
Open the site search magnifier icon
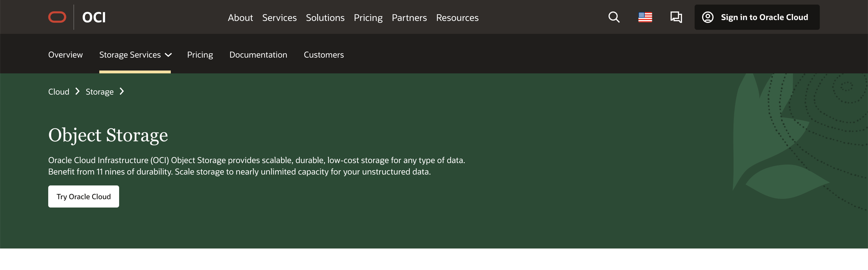pos(614,17)
